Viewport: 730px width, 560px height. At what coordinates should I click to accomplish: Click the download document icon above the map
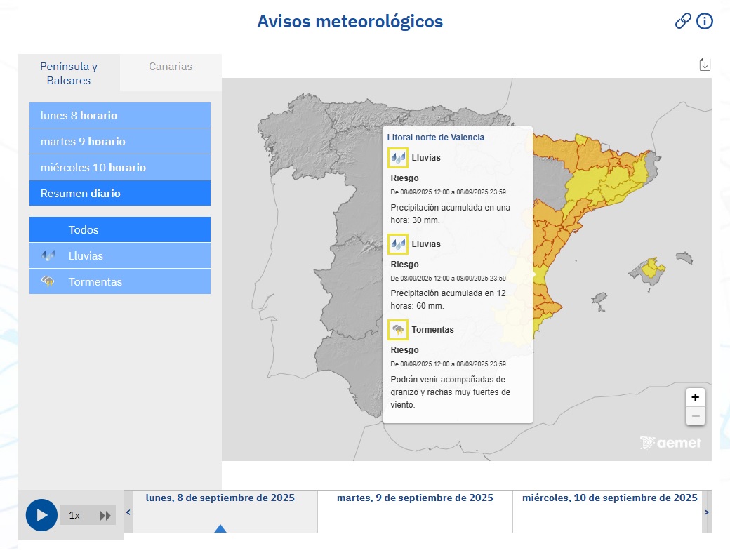click(705, 63)
